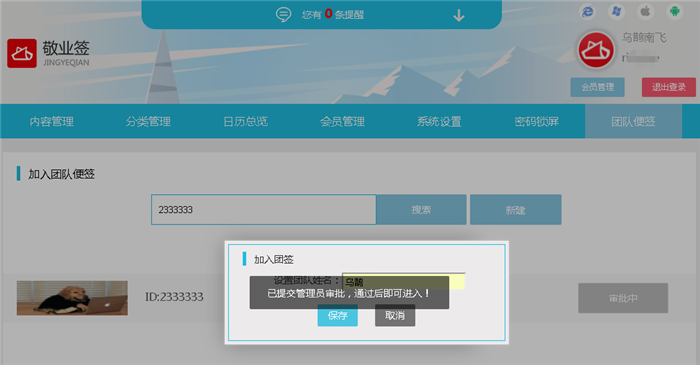Click the speech bubble reminder icon
This screenshot has width=700, height=365.
point(283,15)
